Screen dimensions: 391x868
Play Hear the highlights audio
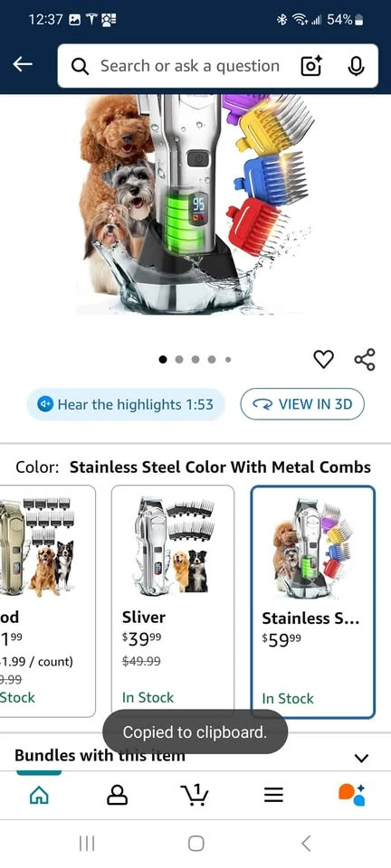point(126,404)
